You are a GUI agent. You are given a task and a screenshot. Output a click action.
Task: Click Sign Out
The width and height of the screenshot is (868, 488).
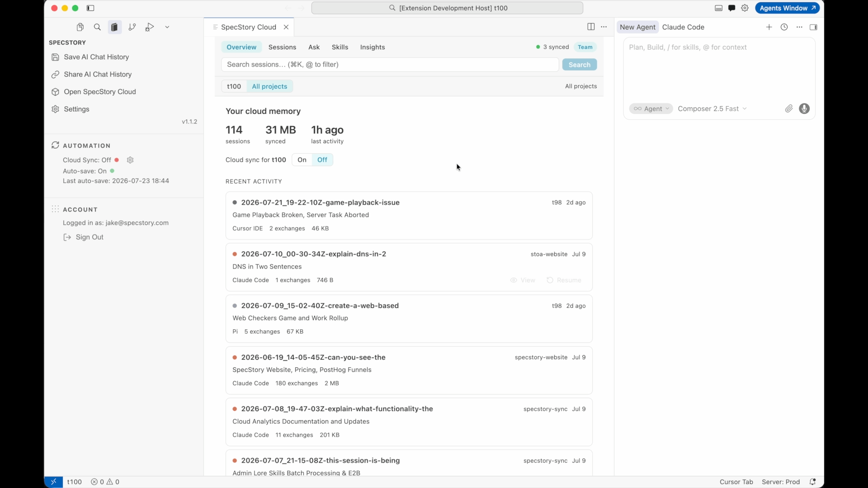pyautogui.click(x=90, y=237)
